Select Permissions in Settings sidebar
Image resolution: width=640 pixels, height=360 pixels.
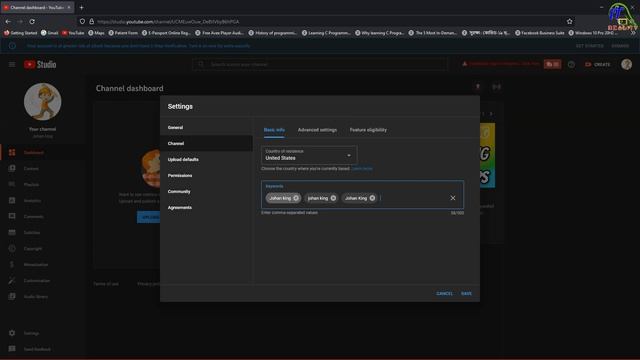(206, 176)
